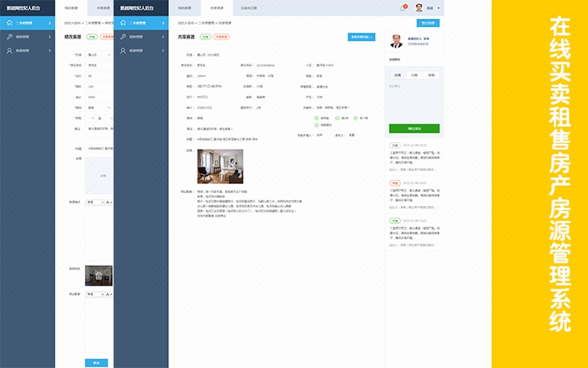The width and height of the screenshot is (588, 368).
Task: Switch to 已成交记录 tab
Action: pyautogui.click(x=248, y=8)
